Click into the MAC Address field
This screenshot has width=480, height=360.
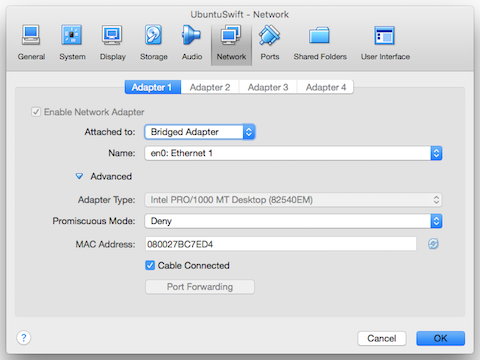pos(281,244)
